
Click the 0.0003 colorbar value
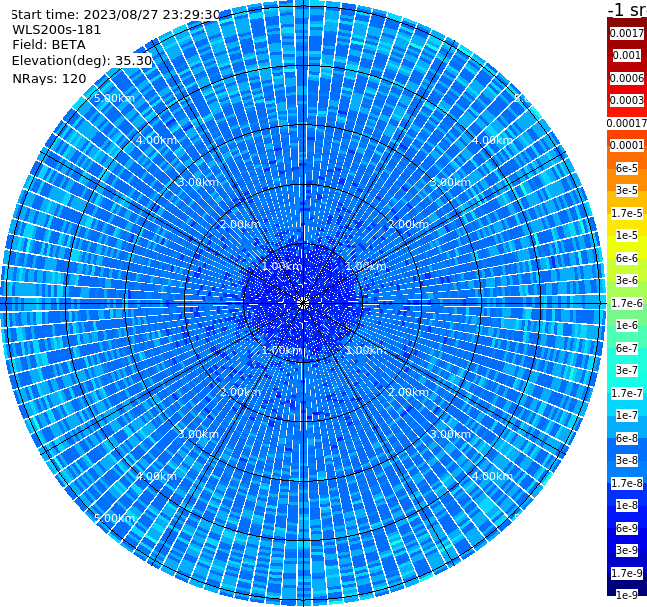pyautogui.click(x=627, y=100)
